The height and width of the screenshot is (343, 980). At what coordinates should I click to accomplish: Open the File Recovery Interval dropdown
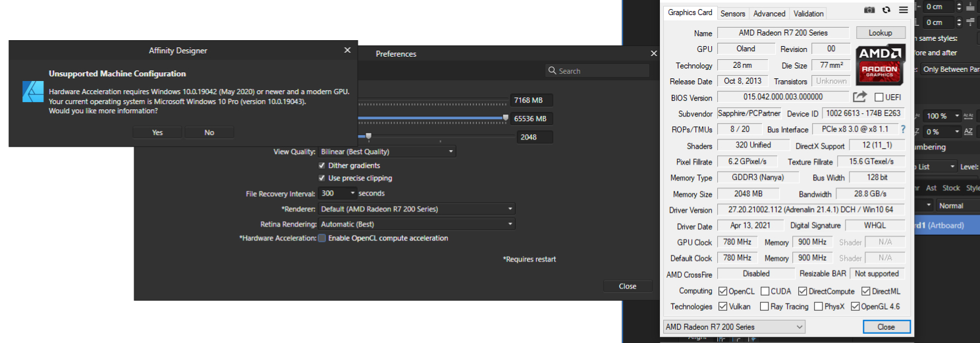point(337,194)
